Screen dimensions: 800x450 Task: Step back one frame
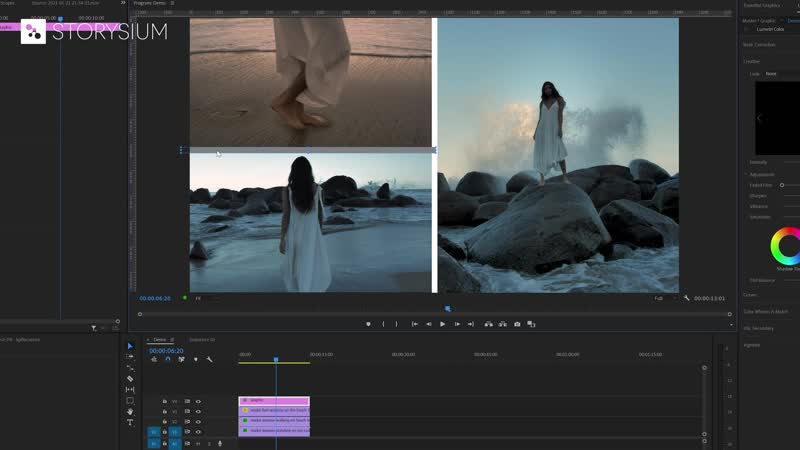pos(429,324)
